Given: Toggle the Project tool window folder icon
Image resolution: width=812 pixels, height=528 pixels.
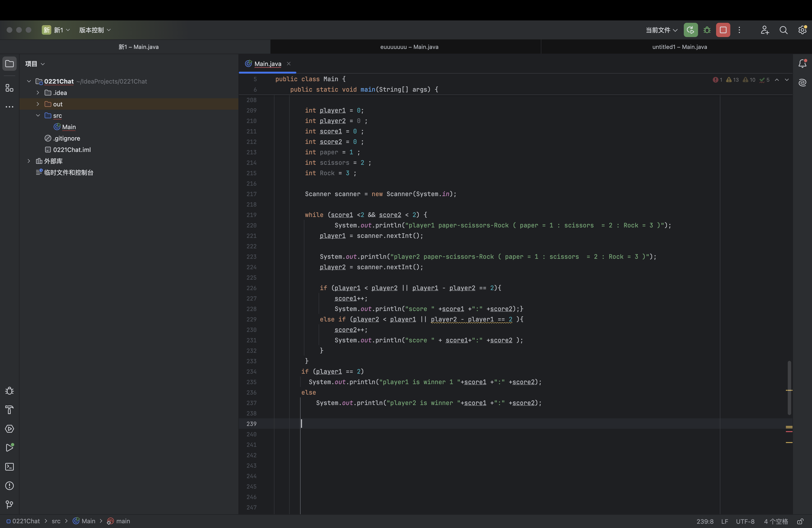Looking at the screenshot, I should click(x=9, y=64).
